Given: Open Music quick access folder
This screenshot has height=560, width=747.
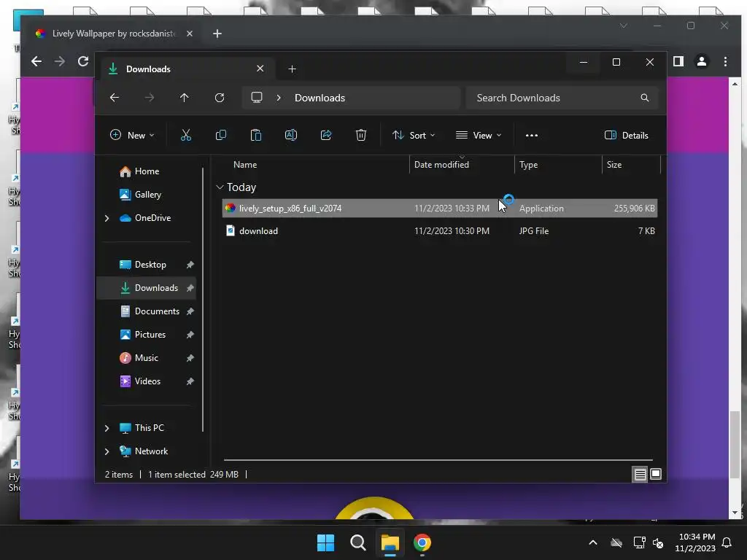Looking at the screenshot, I should pos(146,358).
